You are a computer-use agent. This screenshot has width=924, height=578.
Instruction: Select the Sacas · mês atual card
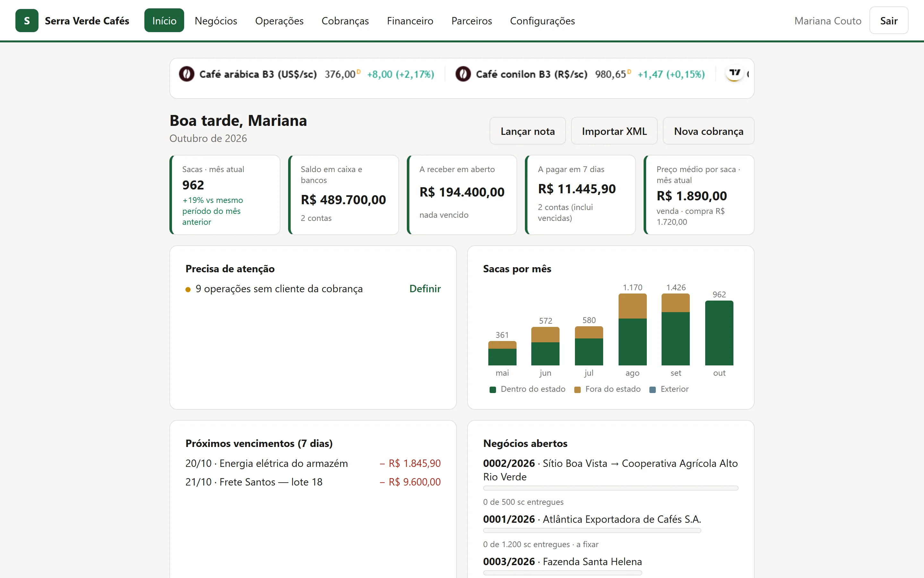pyautogui.click(x=225, y=195)
